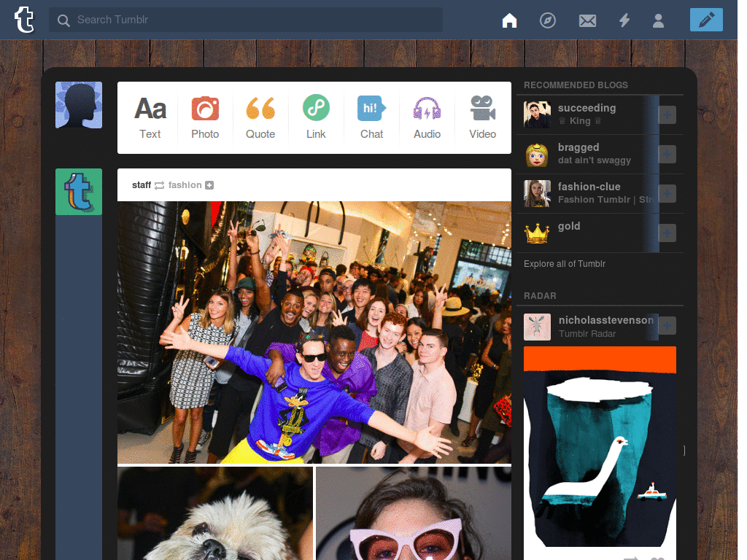This screenshot has width=747, height=560.
Task: Create a new Audio post
Action: pos(427,117)
